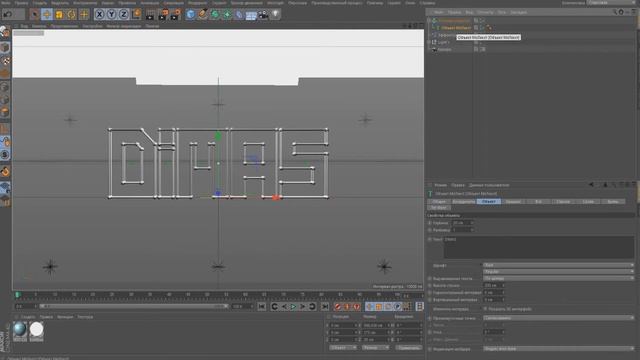Open the bottommost dropdown in attributes
Image resolution: width=640 pixels, height=360 pixels.
click(558, 349)
